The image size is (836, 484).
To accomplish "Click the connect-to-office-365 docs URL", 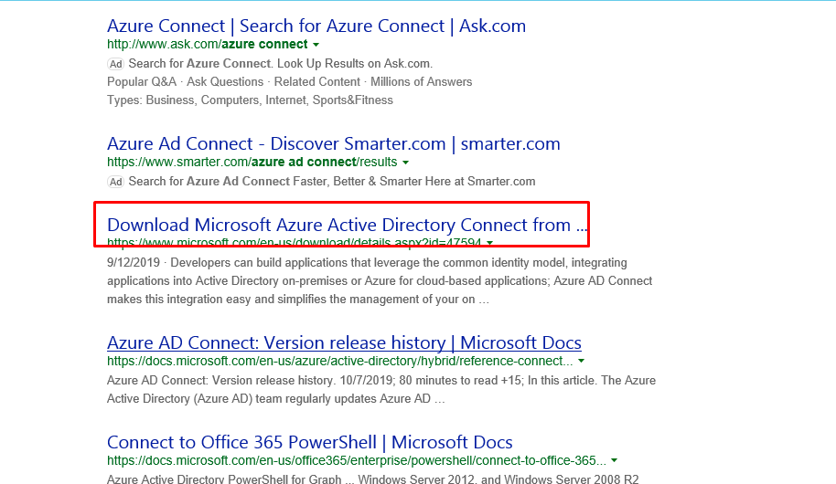I will 355,461.
